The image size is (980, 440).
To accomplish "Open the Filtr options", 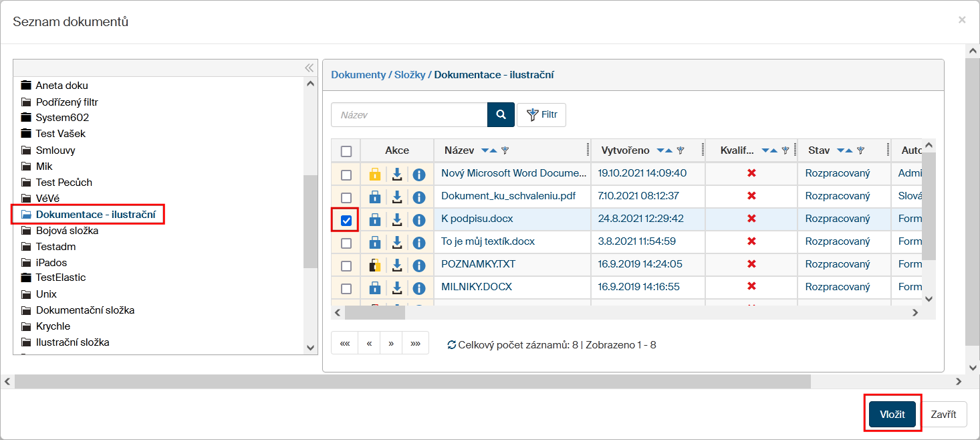I will [x=541, y=115].
